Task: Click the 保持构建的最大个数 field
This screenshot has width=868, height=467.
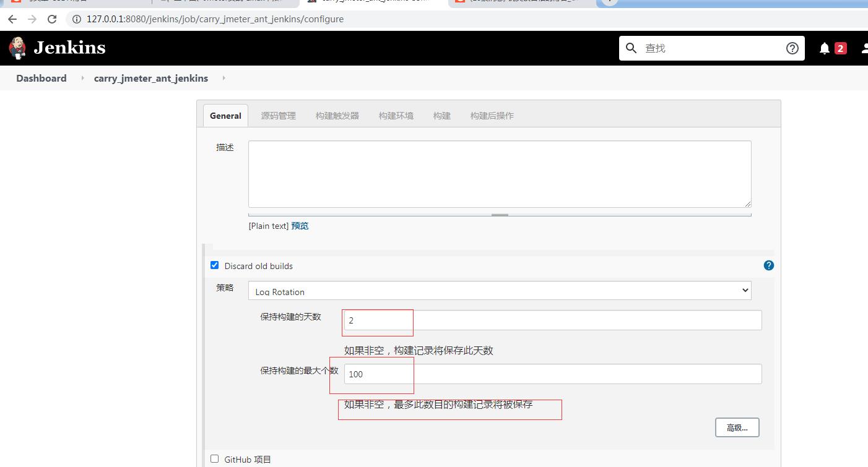Action: click(x=553, y=374)
